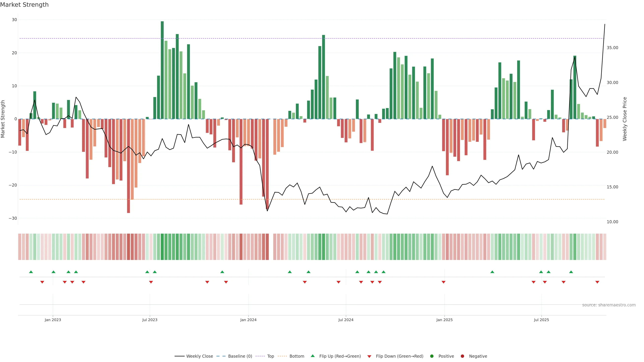The image size is (644, 362).
Task: Click the source: sharemaestro.com text
Action: click(x=609, y=305)
